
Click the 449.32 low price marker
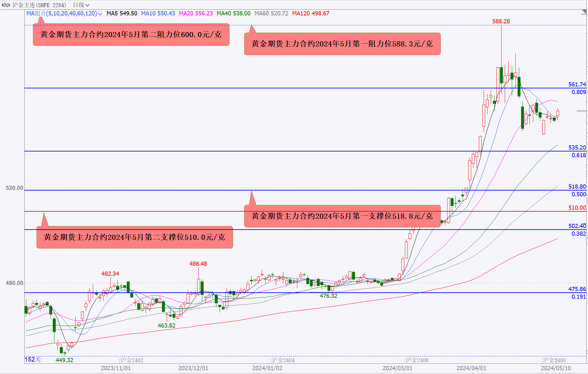(x=64, y=360)
